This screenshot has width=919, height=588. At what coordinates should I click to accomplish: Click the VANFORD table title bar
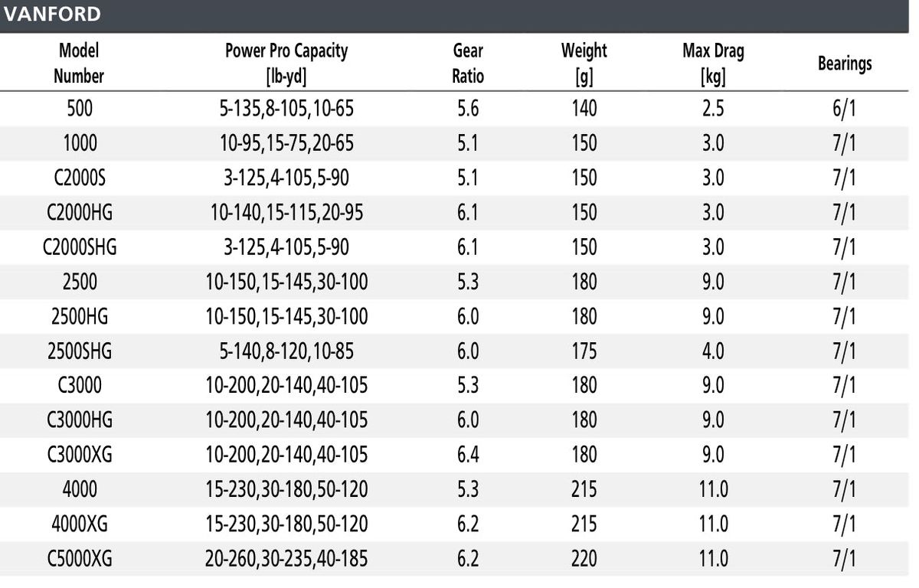pyautogui.click(x=459, y=15)
